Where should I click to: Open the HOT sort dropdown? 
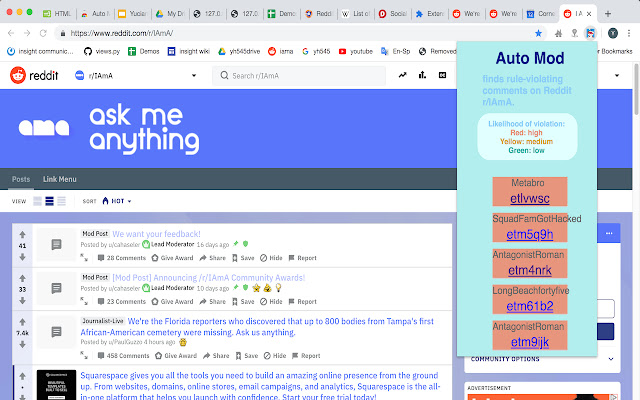point(117,201)
